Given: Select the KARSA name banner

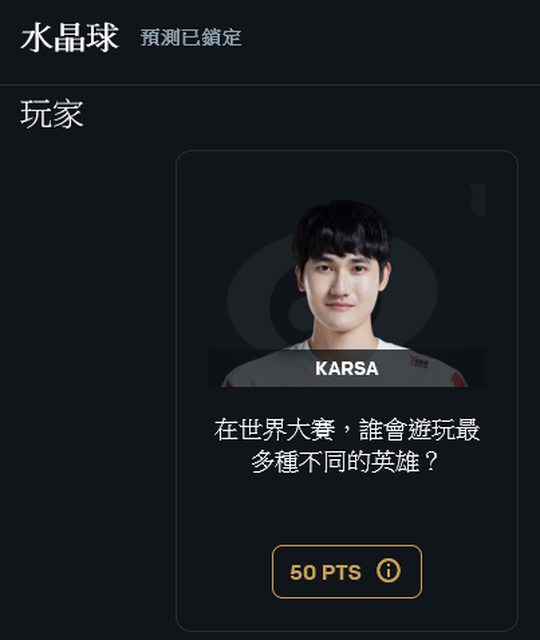Looking at the screenshot, I should pyautogui.click(x=347, y=368).
